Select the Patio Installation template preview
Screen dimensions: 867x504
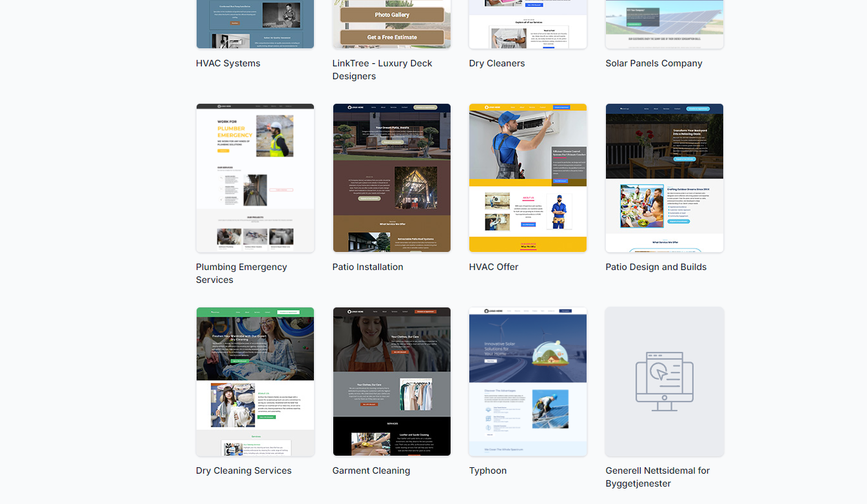[391, 178]
